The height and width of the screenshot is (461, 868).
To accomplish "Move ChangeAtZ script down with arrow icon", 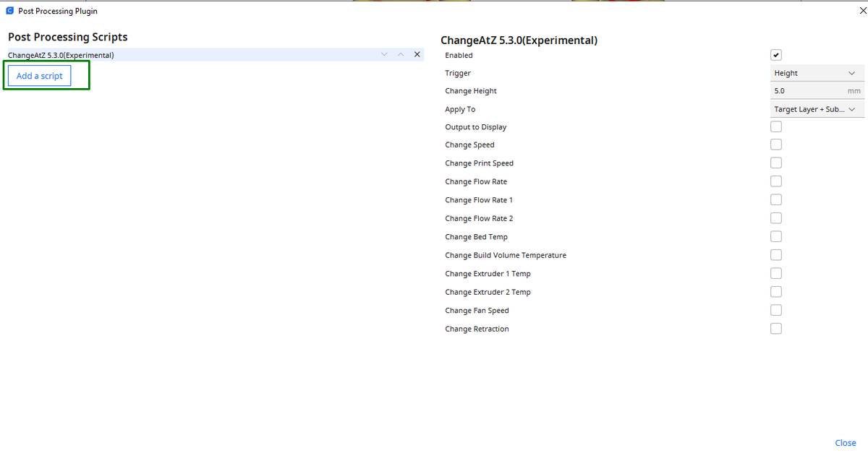I will [x=384, y=55].
